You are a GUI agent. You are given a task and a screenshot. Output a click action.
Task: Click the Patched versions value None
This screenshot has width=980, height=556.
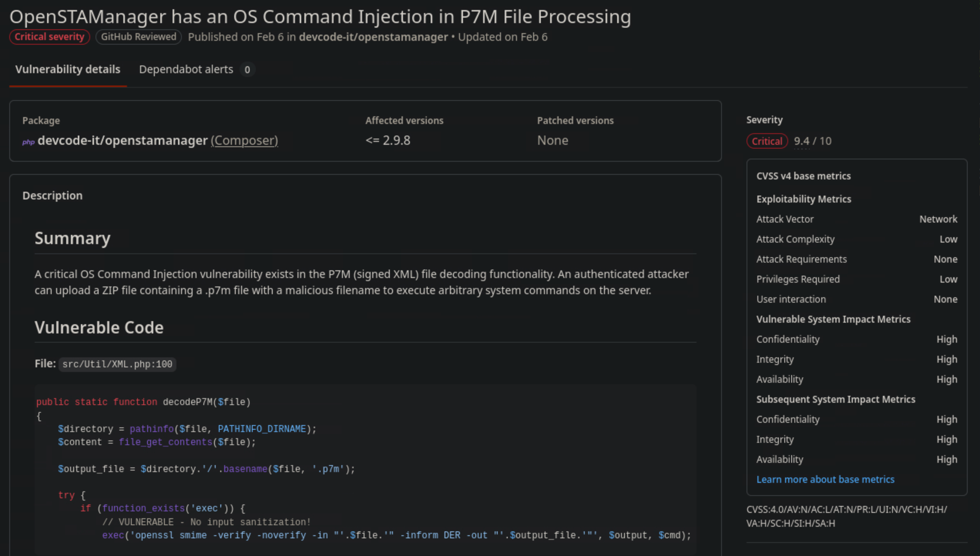(x=553, y=141)
